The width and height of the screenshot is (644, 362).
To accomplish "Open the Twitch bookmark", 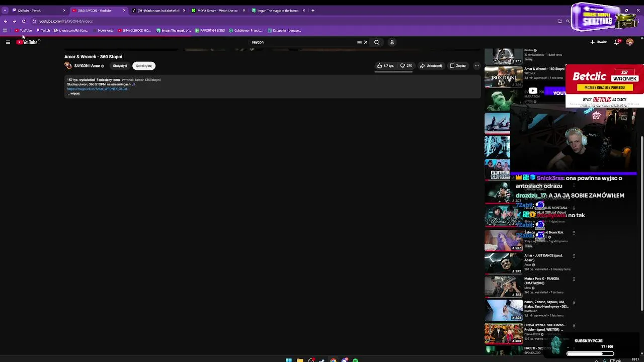I will (x=43, y=31).
